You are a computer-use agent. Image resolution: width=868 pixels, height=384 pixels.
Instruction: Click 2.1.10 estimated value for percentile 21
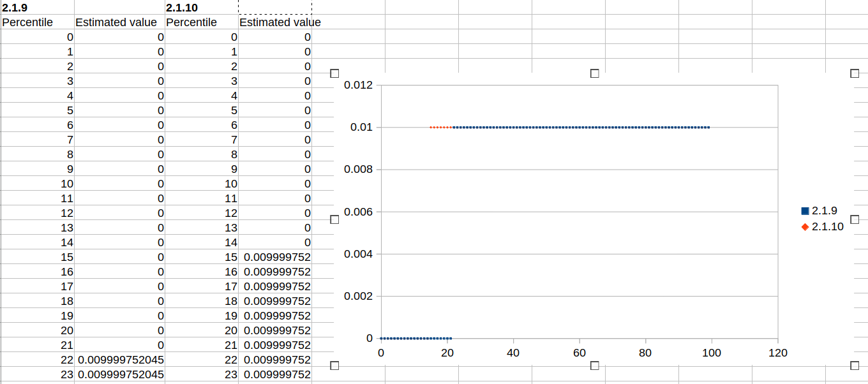pos(275,345)
